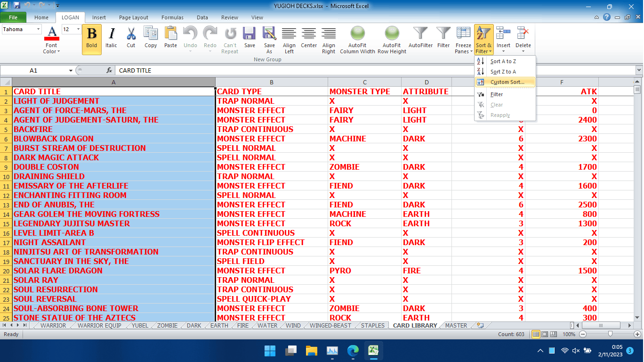Open the Freeze Panes dropdown
Screen dimensions: 644x362
click(463, 39)
